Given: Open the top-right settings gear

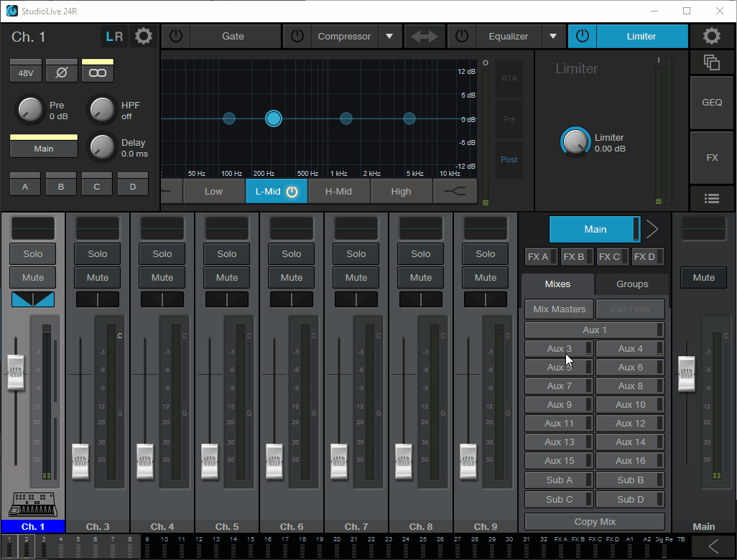Looking at the screenshot, I should [x=712, y=37].
